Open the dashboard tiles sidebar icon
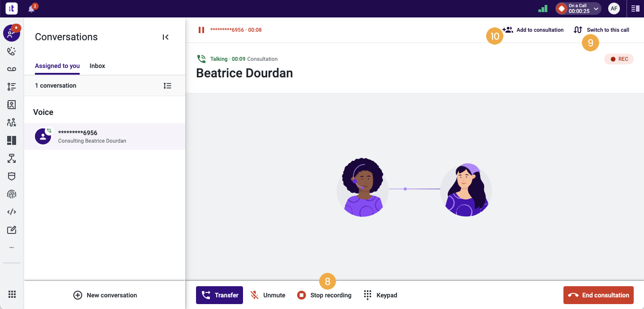The width and height of the screenshot is (644, 309). [12, 140]
